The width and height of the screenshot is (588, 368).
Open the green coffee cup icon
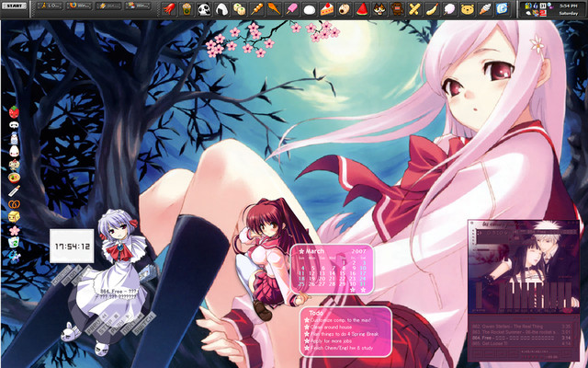tap(187, 8)
